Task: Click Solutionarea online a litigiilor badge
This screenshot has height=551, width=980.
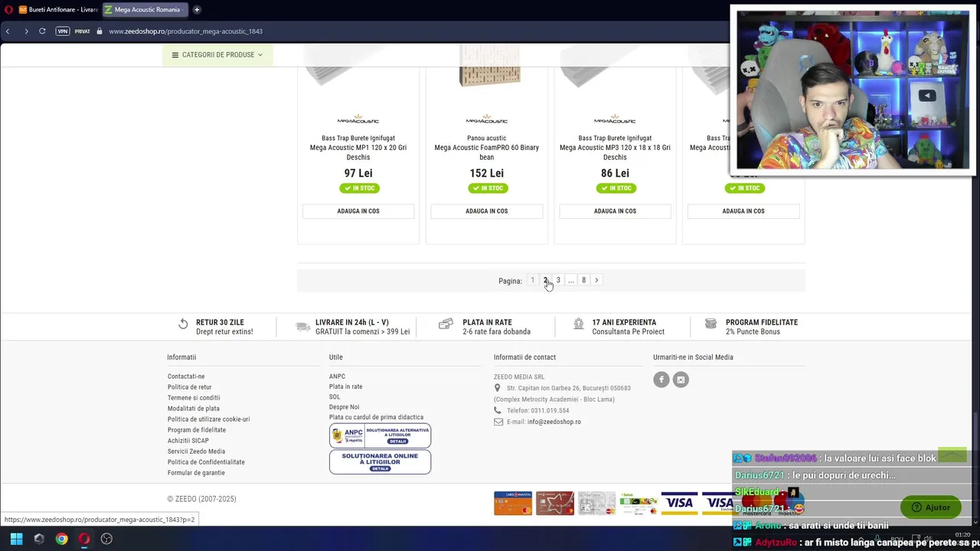Action: [381, 462]
